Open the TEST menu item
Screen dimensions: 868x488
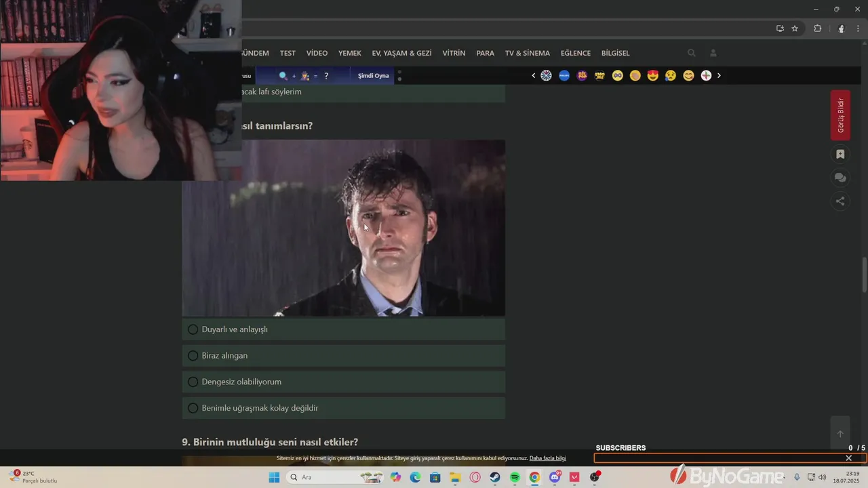pos(288,53)
